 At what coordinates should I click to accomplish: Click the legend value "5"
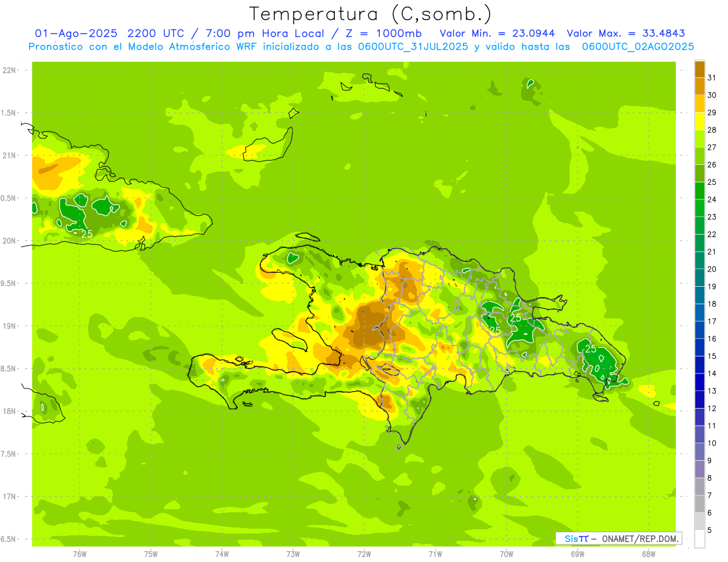pyautogui.click(x=710, y=530)
